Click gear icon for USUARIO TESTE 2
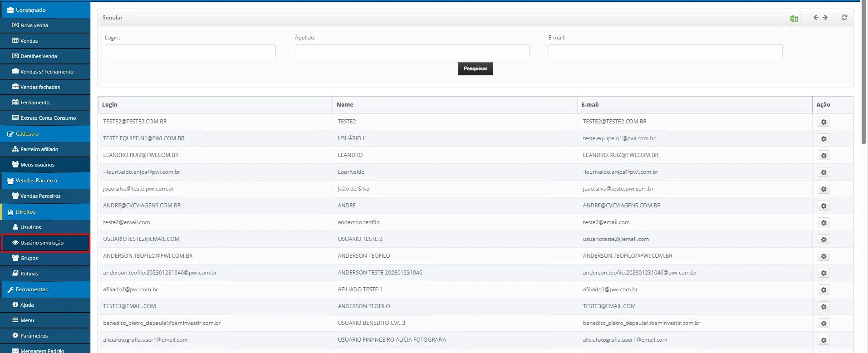This screenshot has height=353, width=868. pyautogui.click(x=823, y=240)
